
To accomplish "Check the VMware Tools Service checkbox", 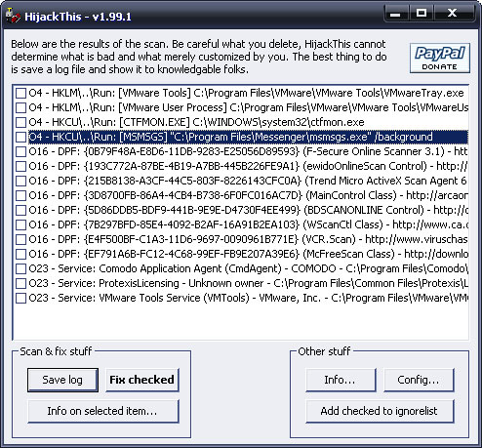I will [20, 298].
